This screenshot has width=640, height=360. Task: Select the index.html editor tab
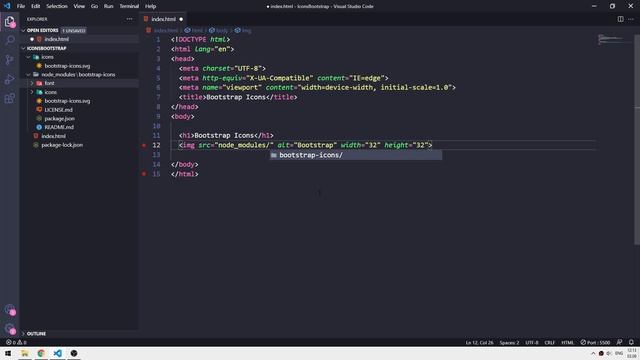tap(163, 19)
